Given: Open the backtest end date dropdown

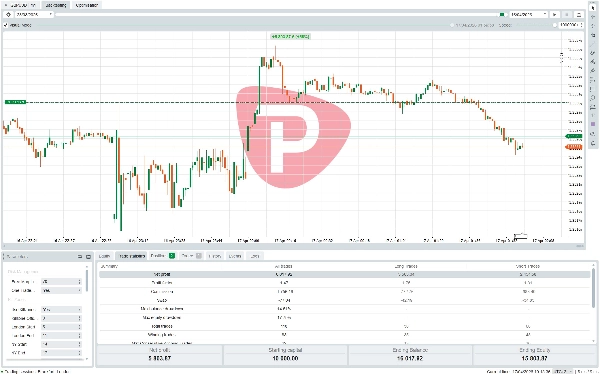Looking at the screenshot, I should [528, 15].
